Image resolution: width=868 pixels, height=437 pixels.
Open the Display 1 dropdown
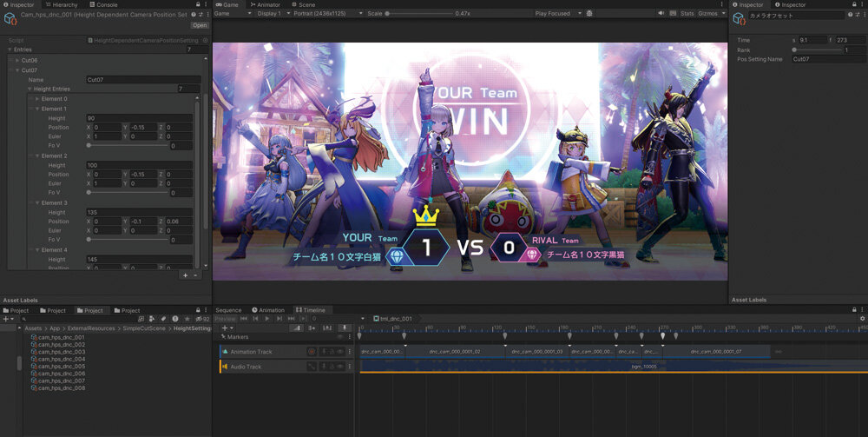tap(272, 13)
